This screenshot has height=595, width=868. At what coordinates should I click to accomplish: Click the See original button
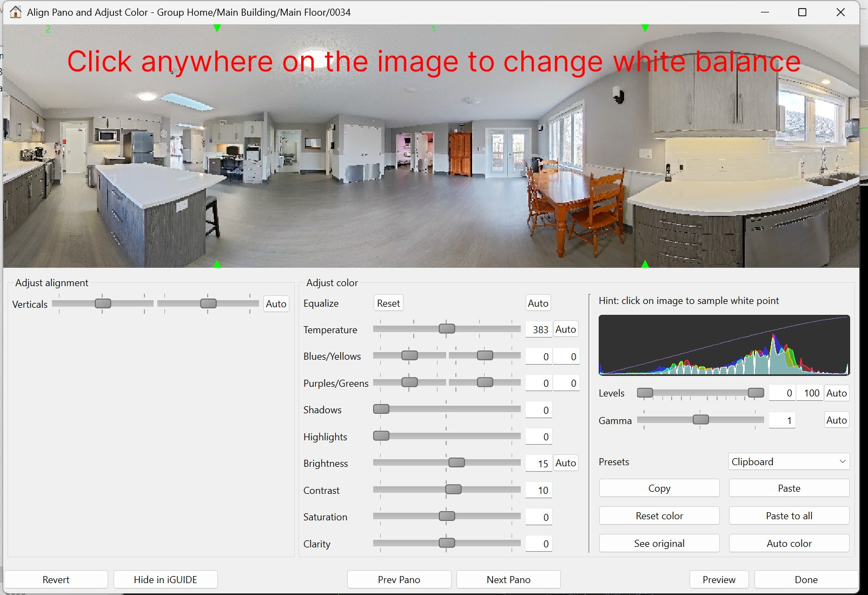click(x=659, y=543)
